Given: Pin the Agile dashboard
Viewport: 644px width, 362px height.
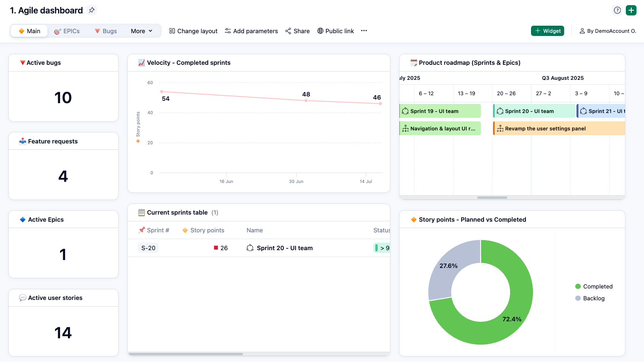Looking at the screenshot, I should (x=92, y=10).
